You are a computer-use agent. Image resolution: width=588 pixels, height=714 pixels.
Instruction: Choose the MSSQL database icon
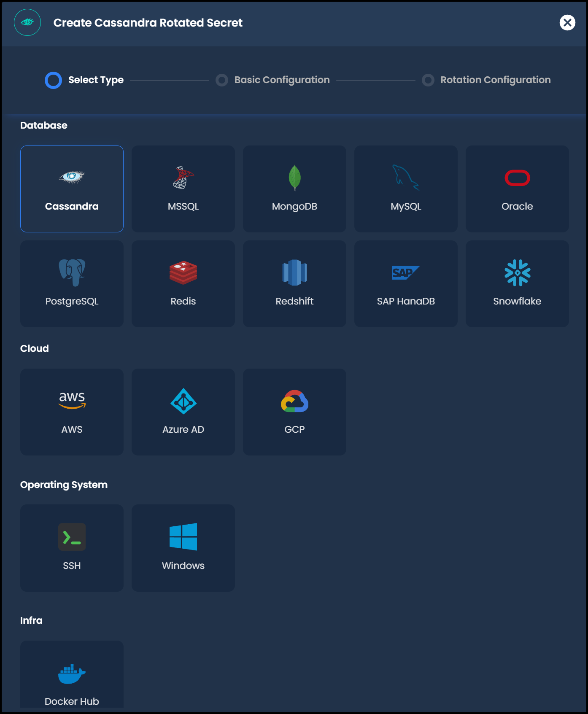click(183, 178)
